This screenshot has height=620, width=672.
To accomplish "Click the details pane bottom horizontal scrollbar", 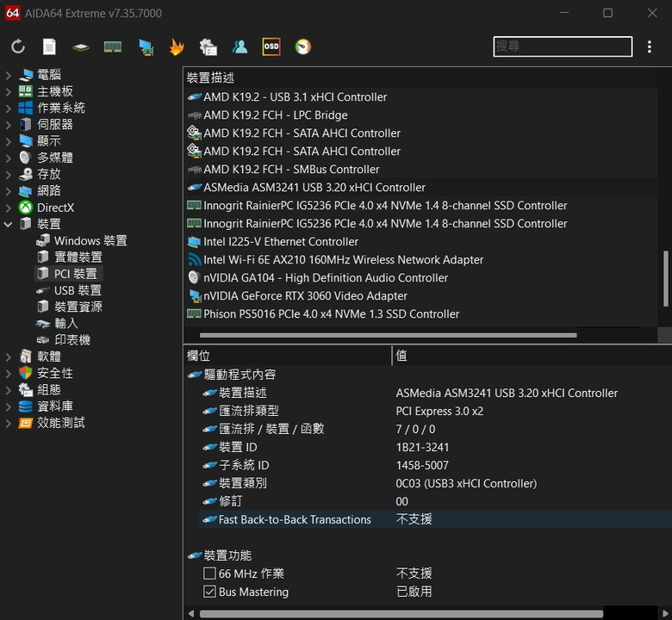I will (401, 614).
